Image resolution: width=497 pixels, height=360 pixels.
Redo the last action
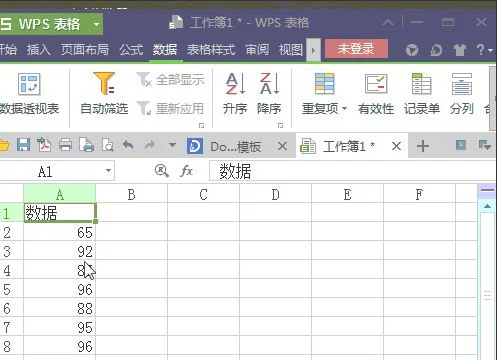tap(150, 145)
